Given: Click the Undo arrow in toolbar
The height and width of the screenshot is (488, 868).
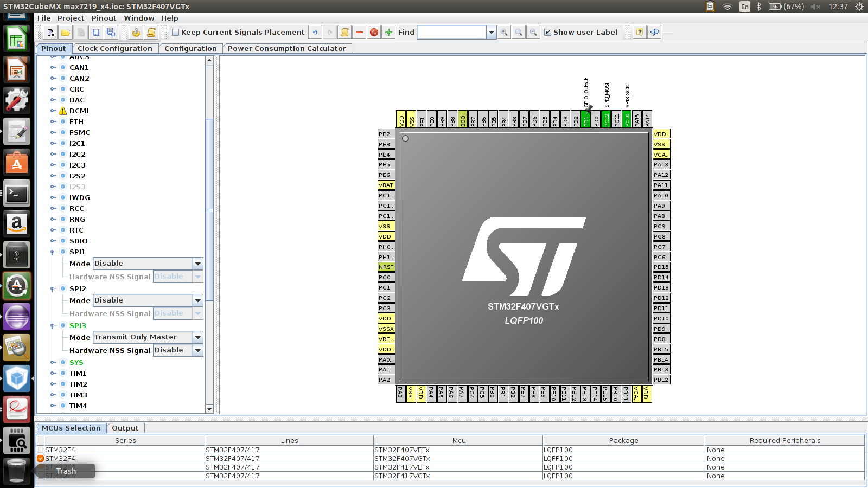Looking at the screenshot, I should (315, 33).
